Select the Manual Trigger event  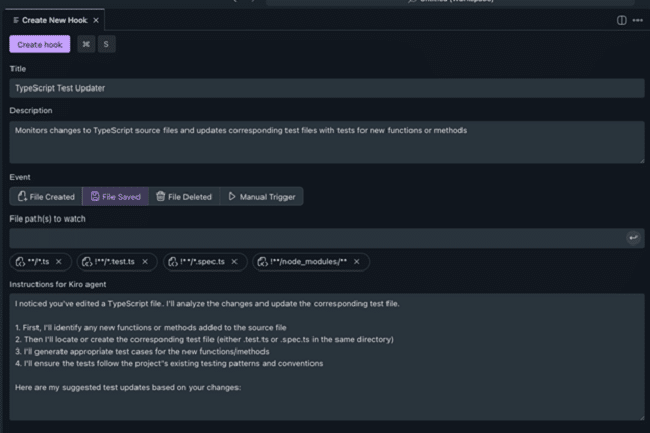coord(262,197)
